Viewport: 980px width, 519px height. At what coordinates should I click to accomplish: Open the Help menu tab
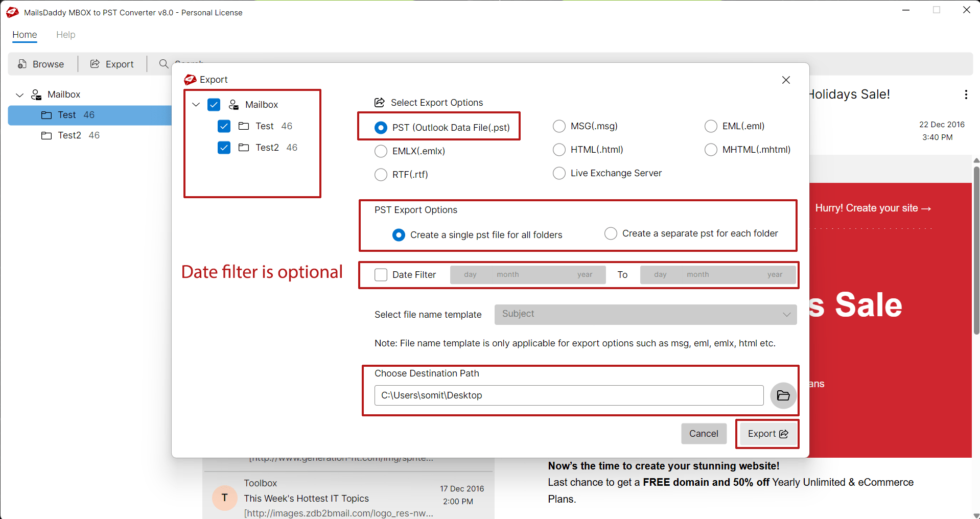coord(65,35)
